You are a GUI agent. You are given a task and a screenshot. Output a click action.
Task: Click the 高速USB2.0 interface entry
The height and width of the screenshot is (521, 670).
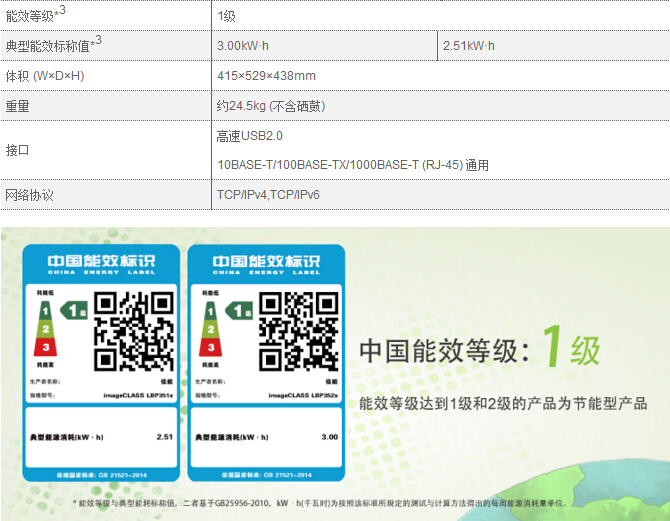250,135
